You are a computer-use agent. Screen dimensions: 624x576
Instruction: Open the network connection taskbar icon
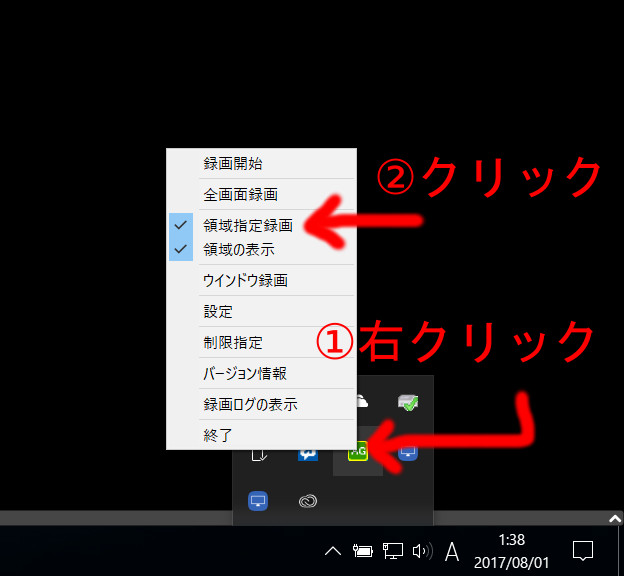coord(393,551)
